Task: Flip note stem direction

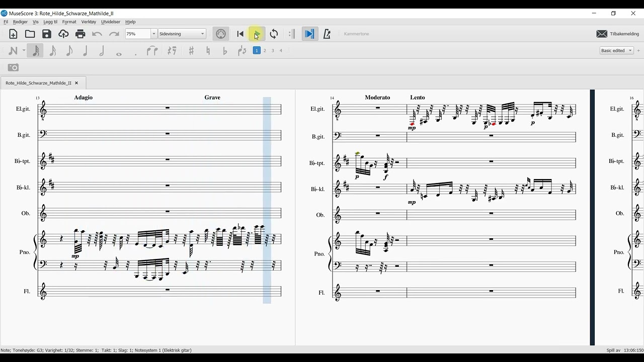Action: click(x=242, y=51)
